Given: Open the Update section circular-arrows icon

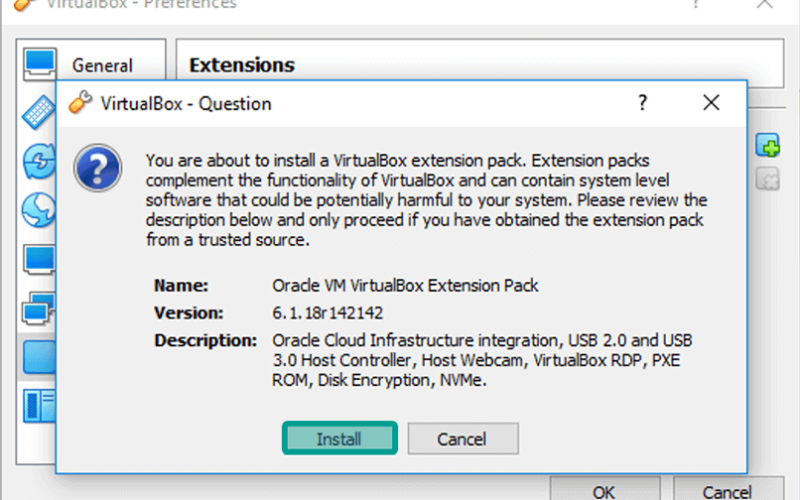Looking at the screenshot, I should [40, 161].
